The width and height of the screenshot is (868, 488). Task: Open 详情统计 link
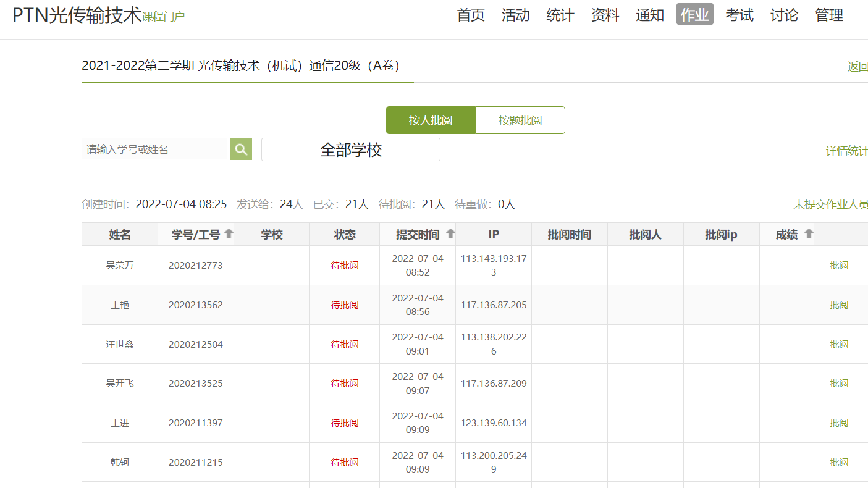(x=846, y=151)
